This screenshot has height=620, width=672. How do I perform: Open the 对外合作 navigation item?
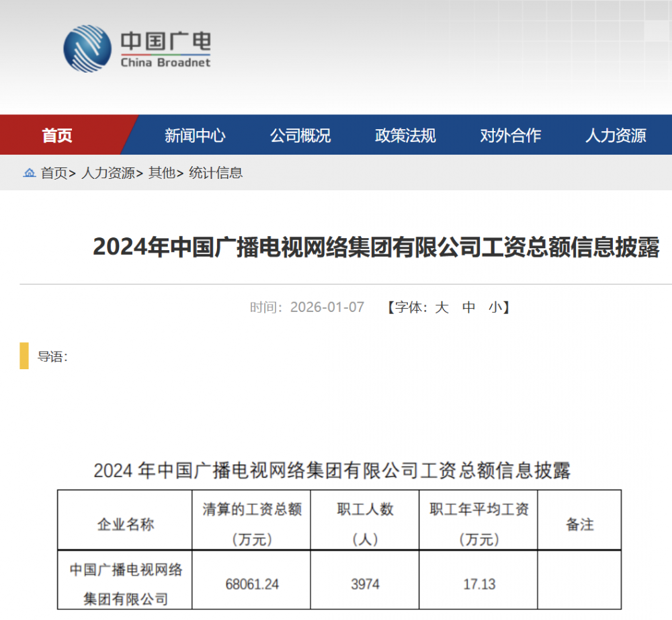click(x=510, y=135)
